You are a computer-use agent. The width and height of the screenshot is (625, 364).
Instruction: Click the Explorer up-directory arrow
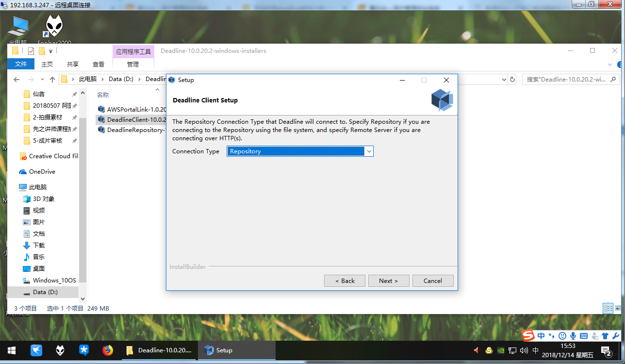pyautogui.click(x=52, y=79)
